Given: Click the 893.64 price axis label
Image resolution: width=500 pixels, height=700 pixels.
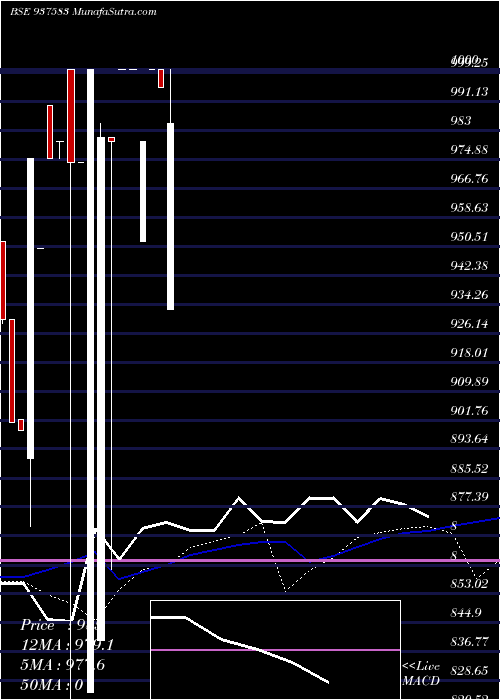Looking at the screenshot, I should (x=469, y=439).
